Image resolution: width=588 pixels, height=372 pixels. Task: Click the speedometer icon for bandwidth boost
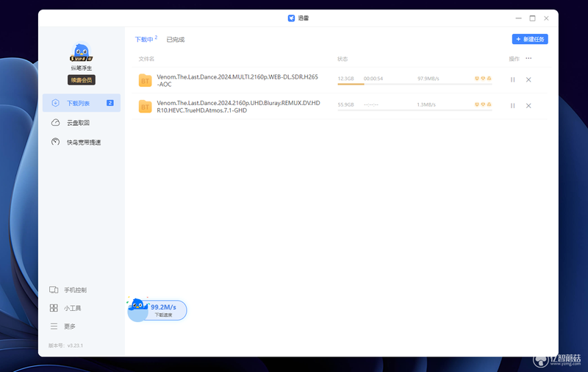(56, 142)
